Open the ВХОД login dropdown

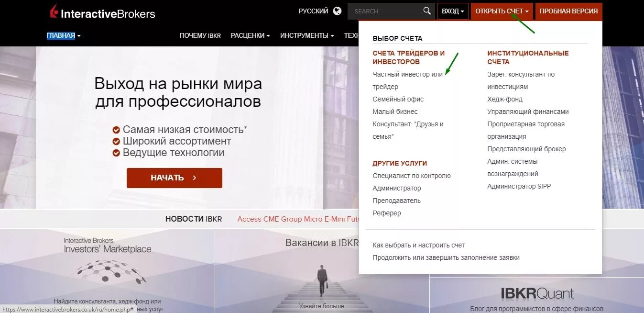453,11
